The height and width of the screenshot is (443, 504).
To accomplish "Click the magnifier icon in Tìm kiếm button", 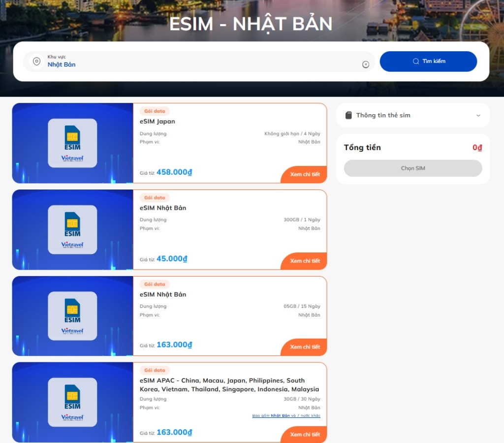I will tap(415, 61).
